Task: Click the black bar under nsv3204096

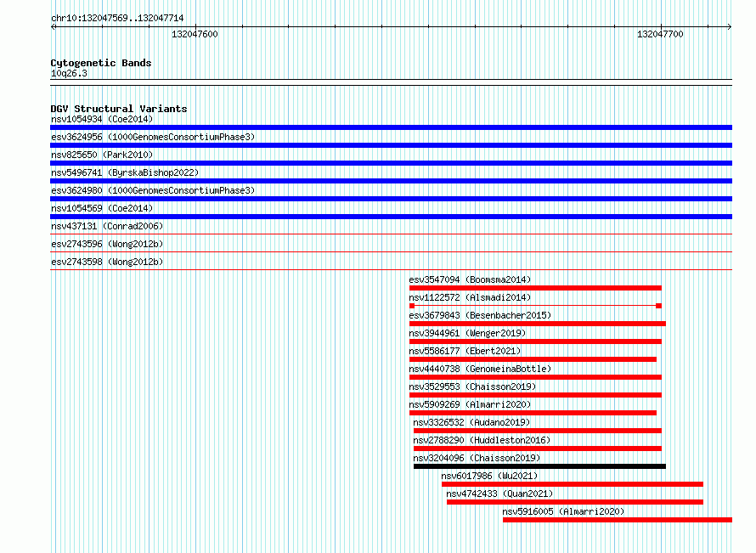Action: 539,466
